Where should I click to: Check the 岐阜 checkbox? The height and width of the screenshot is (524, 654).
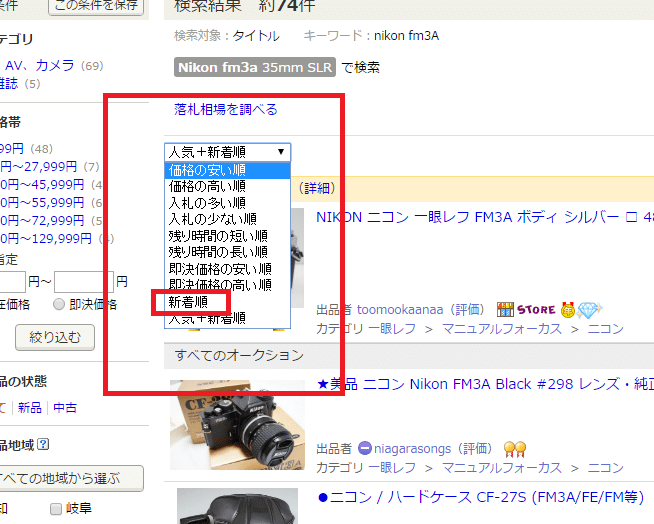point(55,509)
